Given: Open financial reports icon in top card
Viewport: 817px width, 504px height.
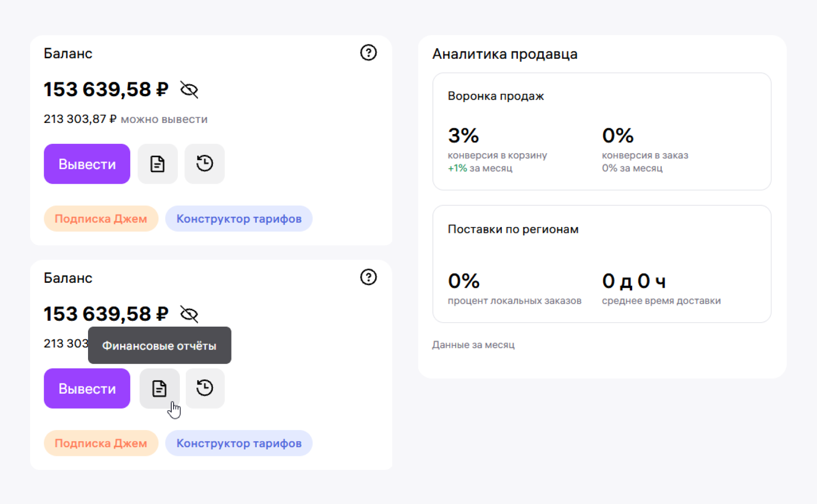Looking at the screenshot, I should 158,164.
